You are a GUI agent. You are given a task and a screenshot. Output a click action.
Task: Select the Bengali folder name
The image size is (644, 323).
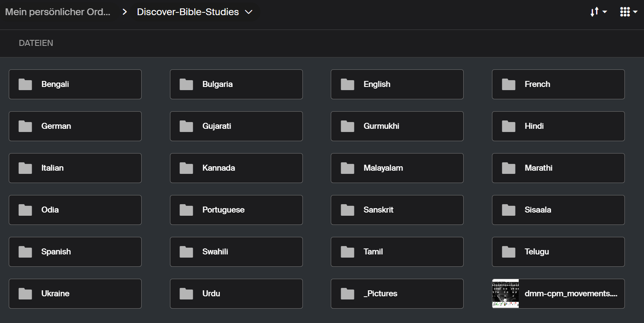pyautogui.click(x=55, y=84)
